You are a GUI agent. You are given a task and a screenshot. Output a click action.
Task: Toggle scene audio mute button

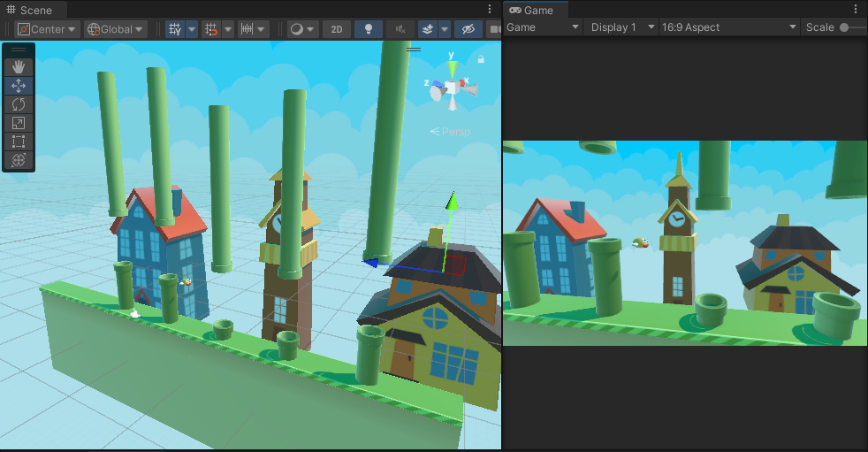(x=400, y=29)
